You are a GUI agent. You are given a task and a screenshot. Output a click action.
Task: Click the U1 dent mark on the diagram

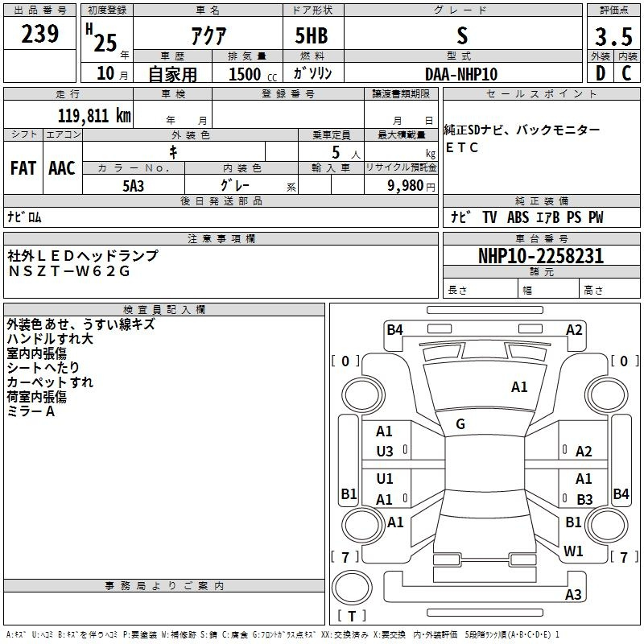(385, 478)
